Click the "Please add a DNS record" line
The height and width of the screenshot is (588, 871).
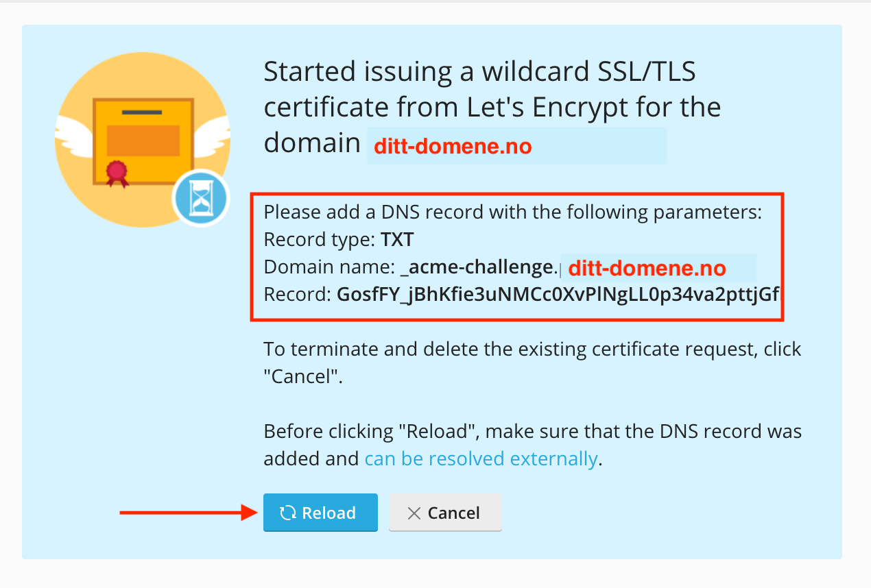pos(513,212)
